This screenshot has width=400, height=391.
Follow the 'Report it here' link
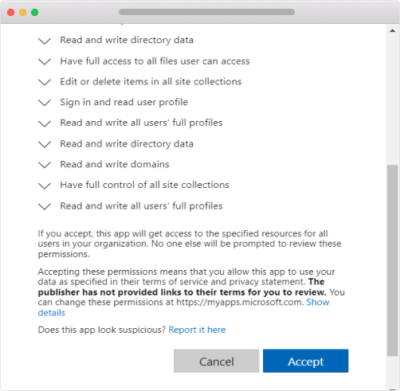pos(197,330)
